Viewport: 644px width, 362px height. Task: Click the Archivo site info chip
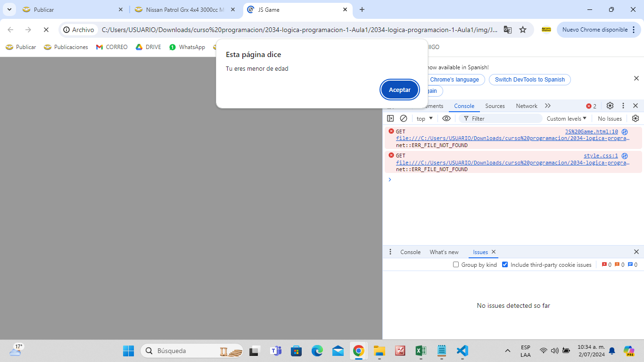(x=79, y=30)
